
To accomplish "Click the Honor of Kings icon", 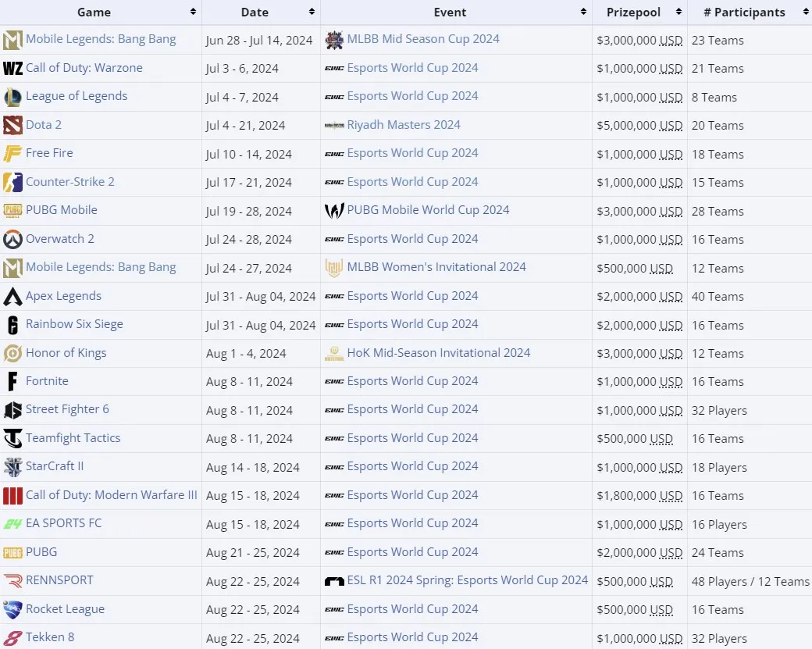I will (x=12, y=353).
